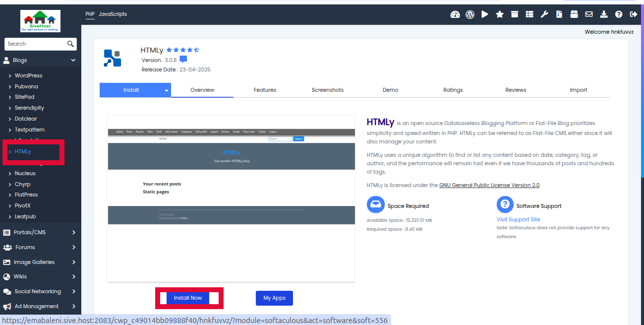Open the Visit Support Site link
Viewport: 644px width, 325px height.
519,219
